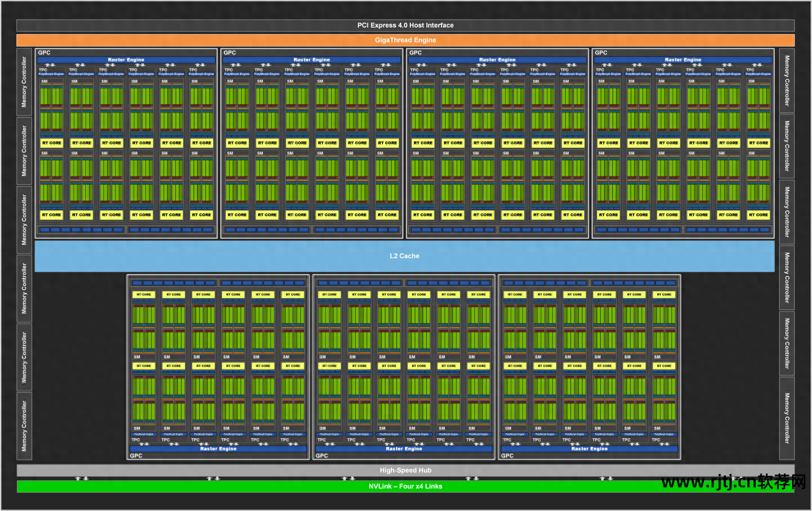Select the gray High-Speed Hub bar

click(406, 471)
